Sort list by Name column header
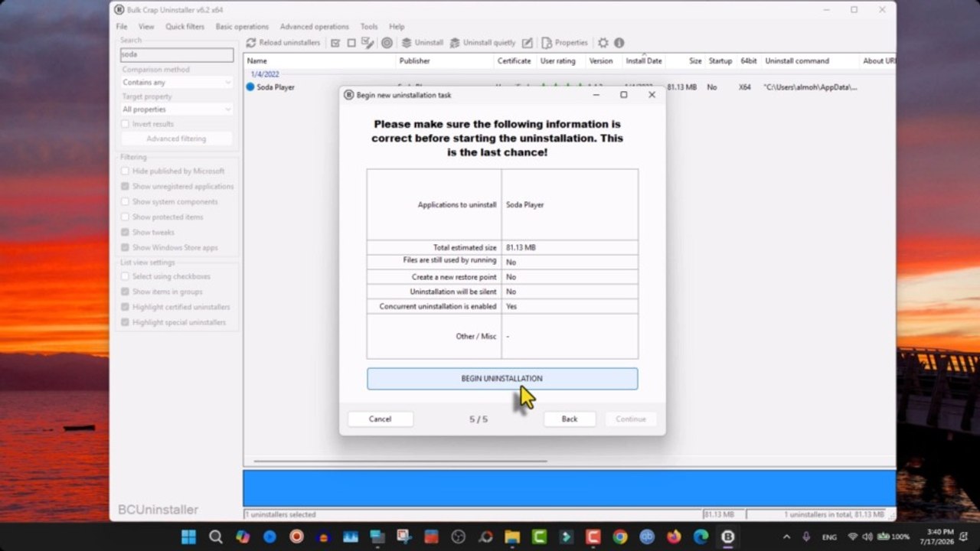980x551 pixels. 320,61
